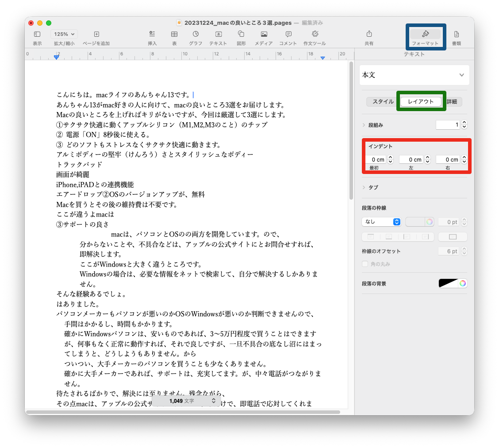Viewport: 499px width, 448px height.
Task: Open the グラフ chart icon
Action: pos(196,34)
